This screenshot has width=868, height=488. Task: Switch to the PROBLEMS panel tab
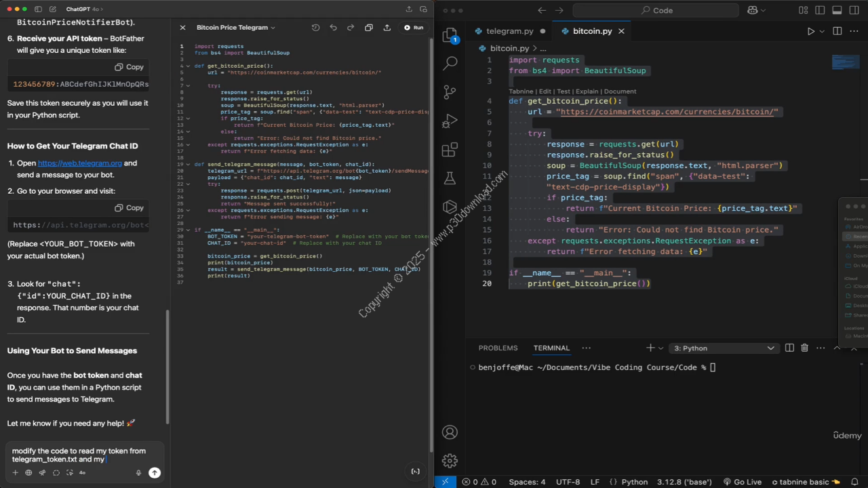point(498,348)
